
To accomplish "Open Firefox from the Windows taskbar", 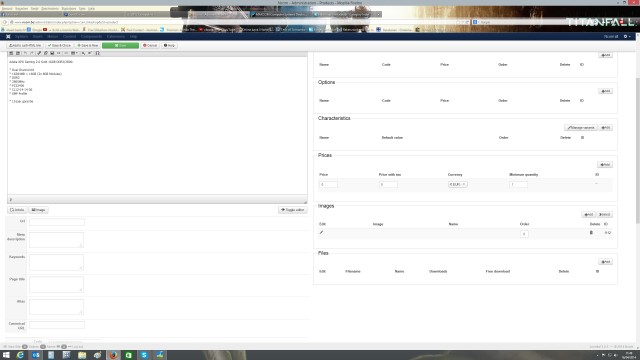I will click(113, 355).
